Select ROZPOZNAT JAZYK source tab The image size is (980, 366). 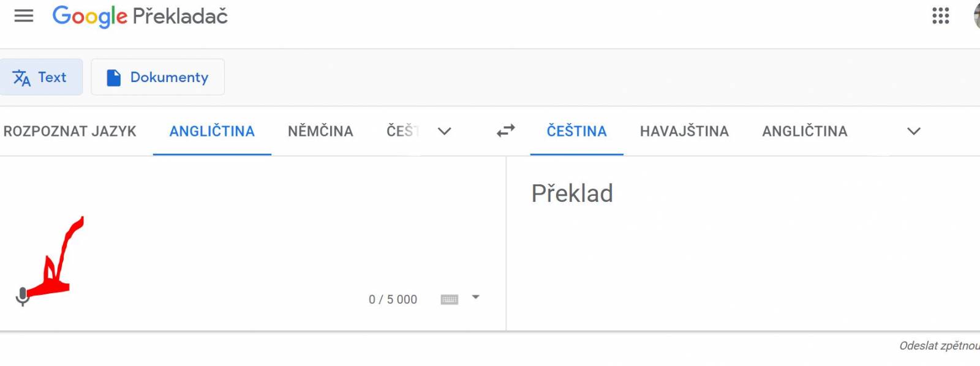(70, 131)
